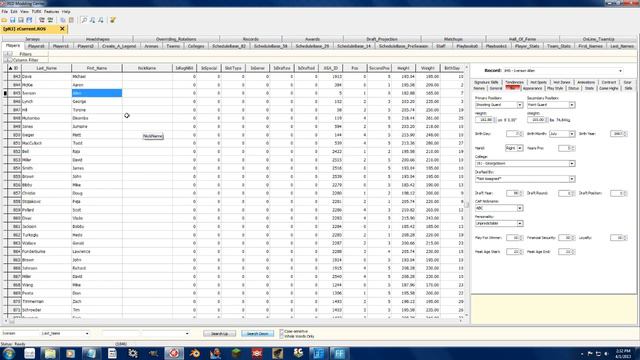Open the red circular app taskbar icon
This screenshot has height=360, width=640.
(x=174, y=353)
